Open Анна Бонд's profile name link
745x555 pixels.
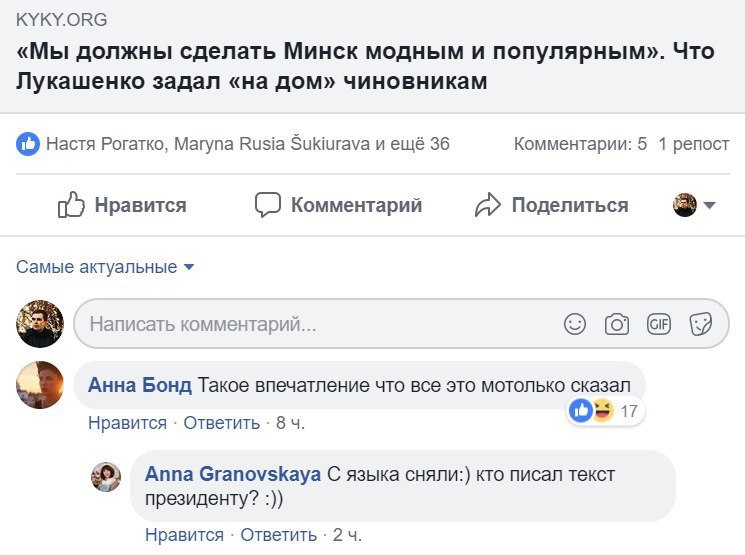[x=139, y=385]
